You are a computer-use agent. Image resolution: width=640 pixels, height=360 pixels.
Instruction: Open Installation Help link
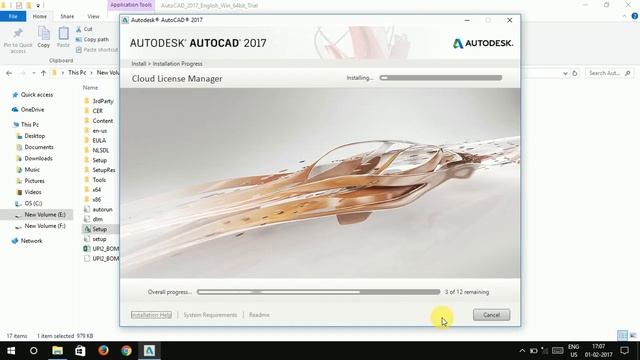coord(151,315)
